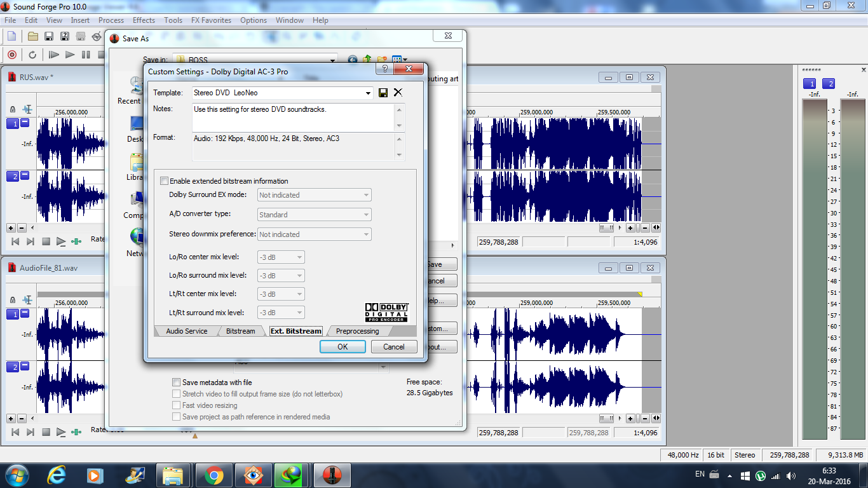Stop playback in AudioFile_81.wav window
This screenshot has height=488, width=868.
46,432
